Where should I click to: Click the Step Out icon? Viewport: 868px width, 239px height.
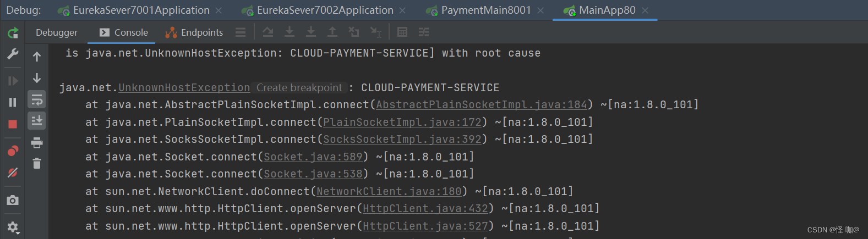(x=332, y=32)
